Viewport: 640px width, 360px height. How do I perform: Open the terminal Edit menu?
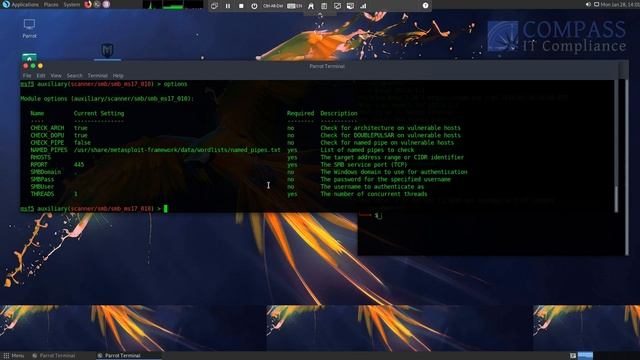tap(41, 76)
